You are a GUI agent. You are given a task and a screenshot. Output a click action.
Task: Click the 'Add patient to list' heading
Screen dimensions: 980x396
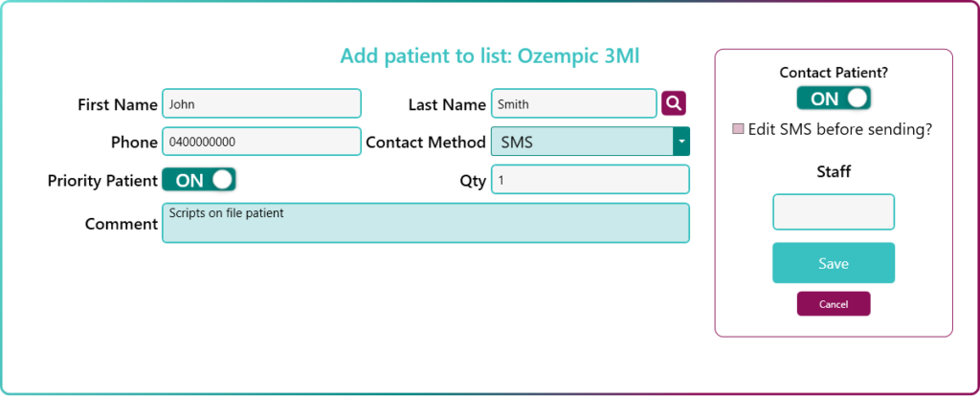click(489, 55)
